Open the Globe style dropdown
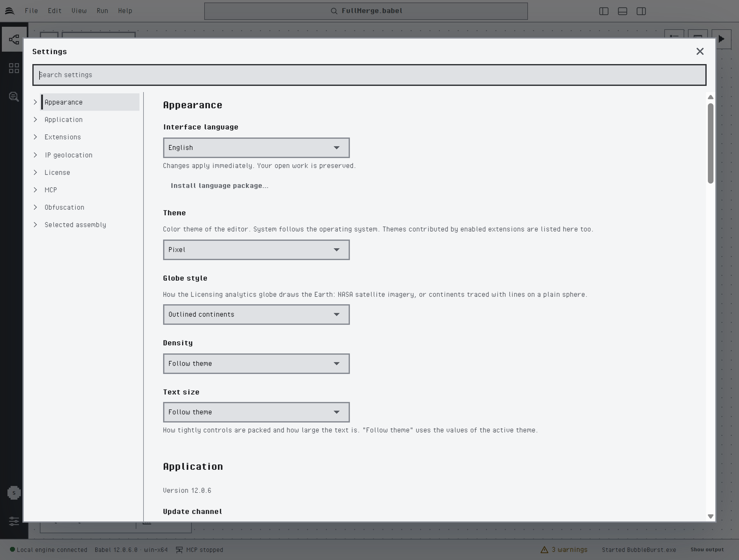 click(256, 315)
